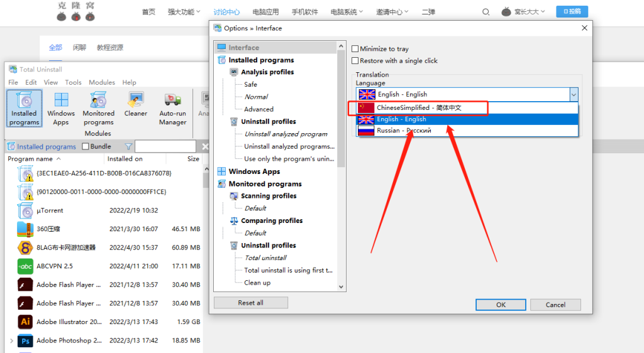Open the File menu
Viewport: 644px width, 353px height.
tap(13, 82)
